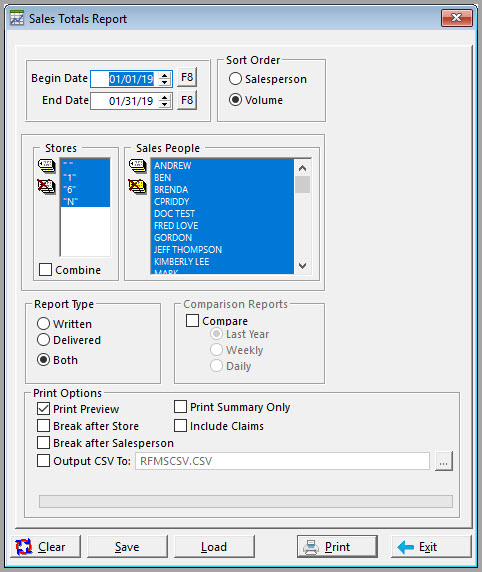Select store "6" in Stores list

click(x=85, y=190)
